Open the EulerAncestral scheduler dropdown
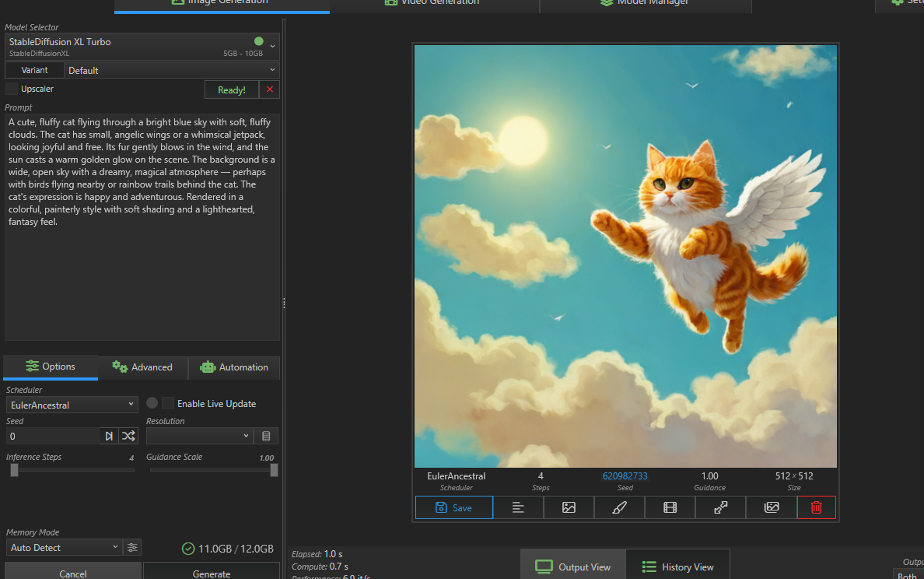This screenshot has height=579, width=924. [72, 405]
